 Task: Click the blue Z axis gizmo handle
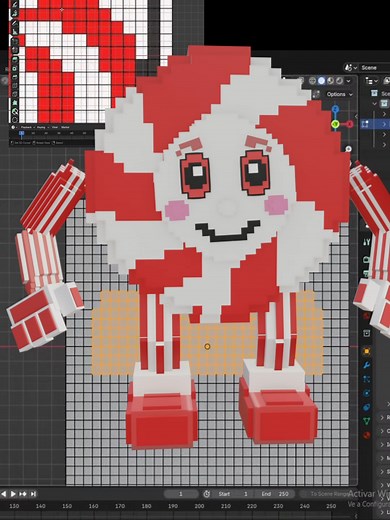[335, 109]
